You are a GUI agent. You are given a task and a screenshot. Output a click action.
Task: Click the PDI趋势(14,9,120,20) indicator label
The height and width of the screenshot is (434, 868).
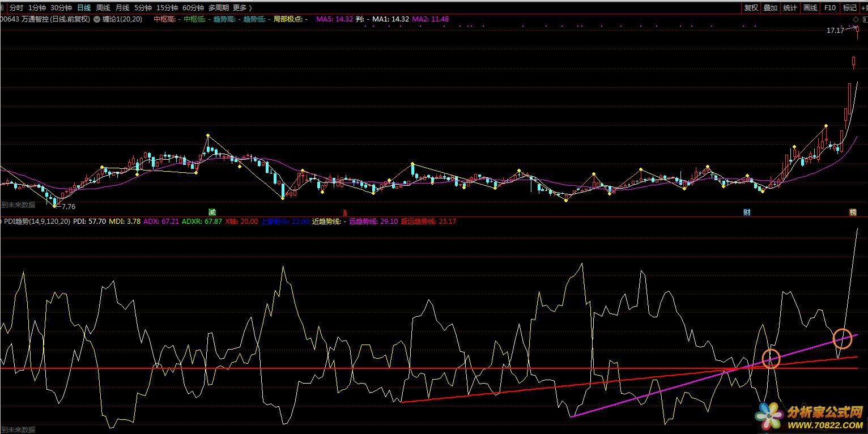coord(37,222)
